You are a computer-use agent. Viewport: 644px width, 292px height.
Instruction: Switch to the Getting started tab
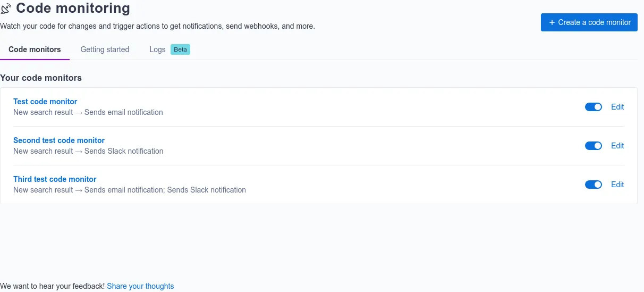point(105,49)
